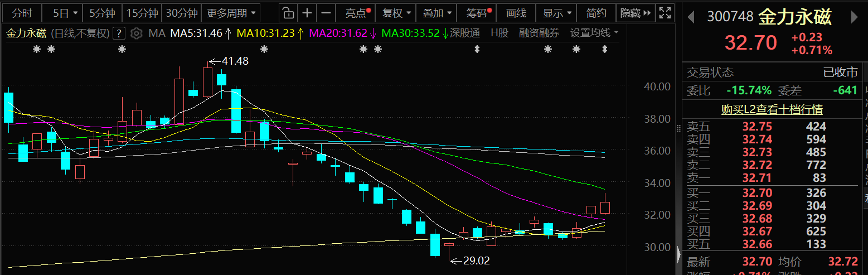
Task: Expand the 复权 adjustment dropdown
Action: click(397, 13)
